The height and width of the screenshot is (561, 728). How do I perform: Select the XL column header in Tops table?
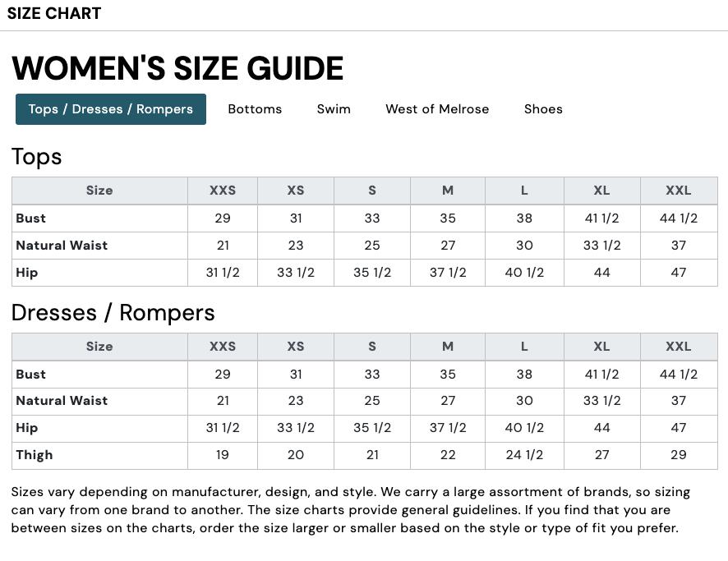point(601,190)
